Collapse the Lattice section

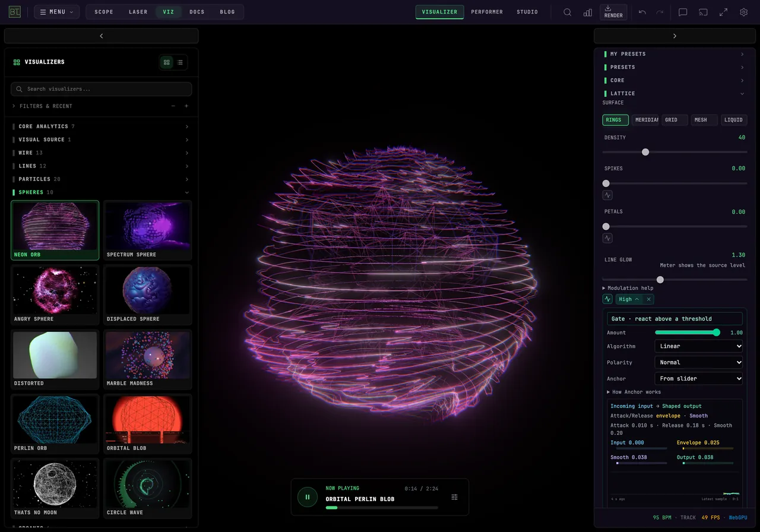click(x=674, y=93)
